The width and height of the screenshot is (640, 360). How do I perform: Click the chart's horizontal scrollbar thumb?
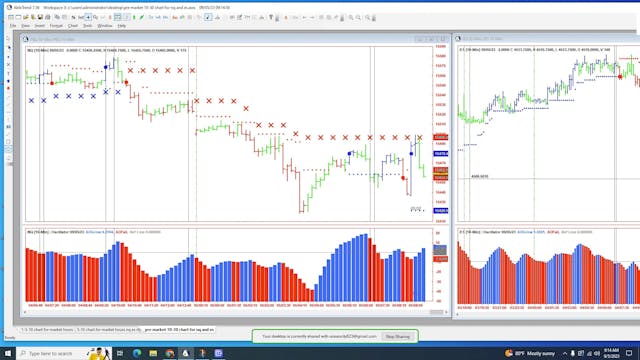tap(436, 312)
